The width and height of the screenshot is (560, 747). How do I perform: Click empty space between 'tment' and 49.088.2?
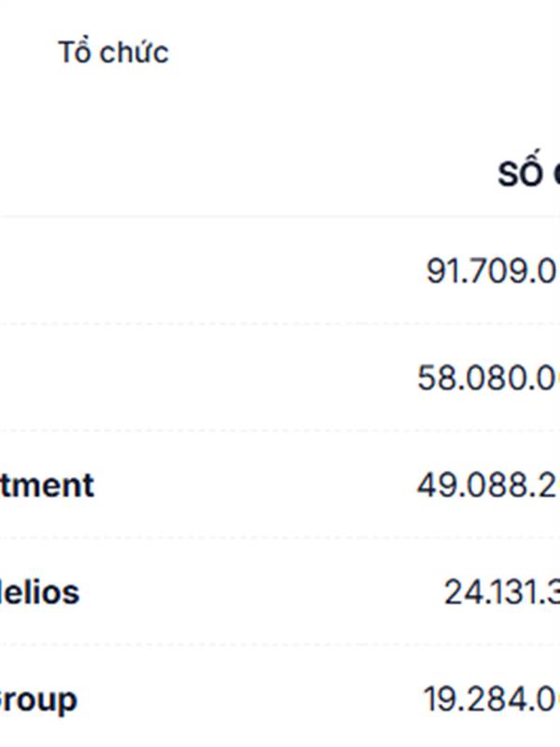pyautogui.click(x=256, y=485)
